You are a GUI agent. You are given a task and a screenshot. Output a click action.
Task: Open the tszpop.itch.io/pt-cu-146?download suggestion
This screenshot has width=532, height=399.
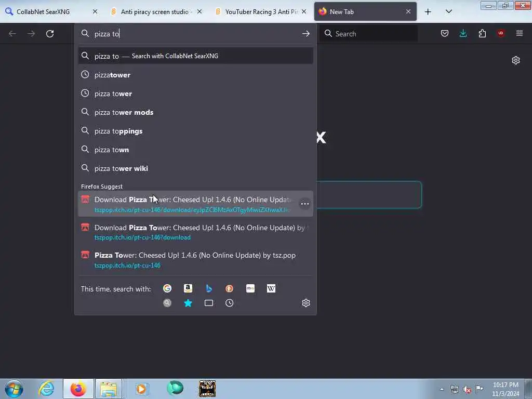[195, 232]
